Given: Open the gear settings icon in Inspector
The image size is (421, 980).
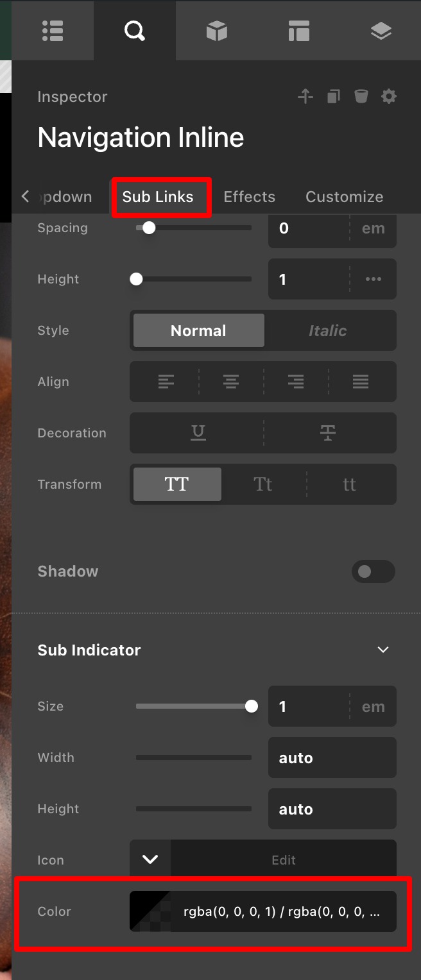Looking at the screenshot, I should pyautogui.click(x=389, y=97).
